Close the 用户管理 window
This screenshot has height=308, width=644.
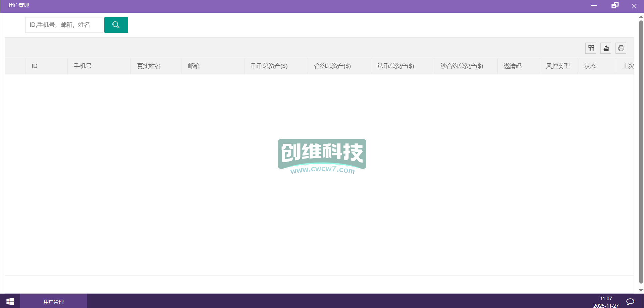634,6
